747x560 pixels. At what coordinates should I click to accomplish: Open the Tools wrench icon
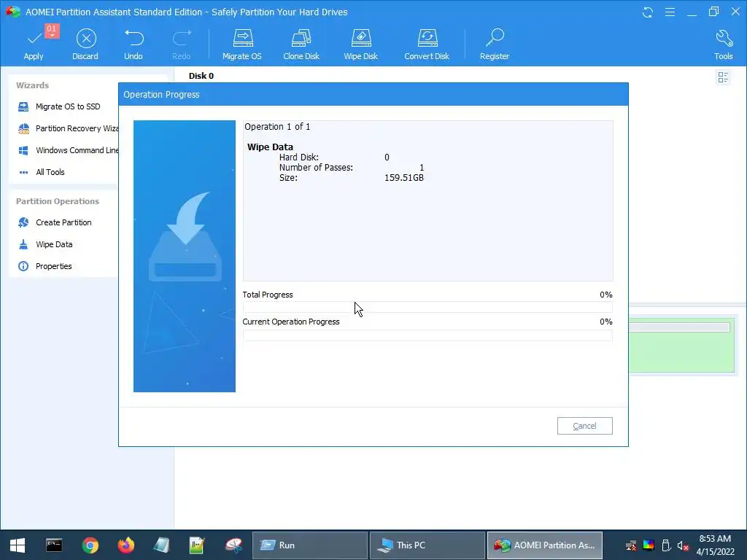pyautogui.click(x=724, y=44)
